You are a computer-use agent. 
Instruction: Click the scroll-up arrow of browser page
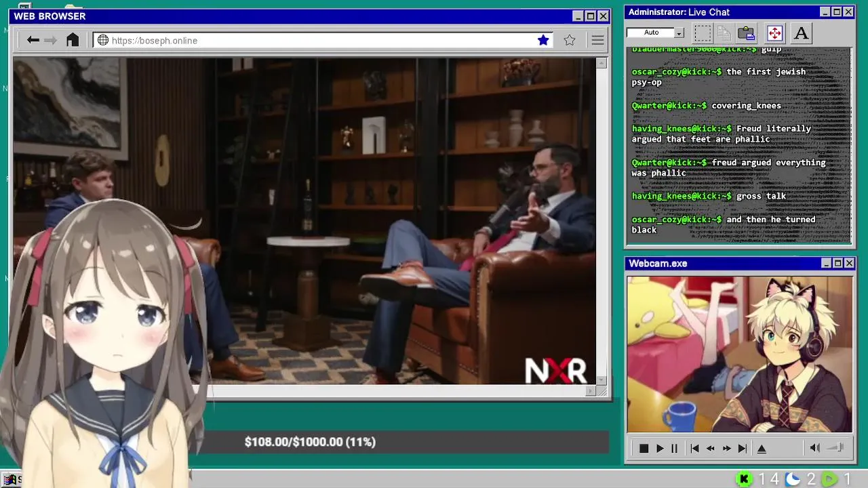(x=601, y=63)
